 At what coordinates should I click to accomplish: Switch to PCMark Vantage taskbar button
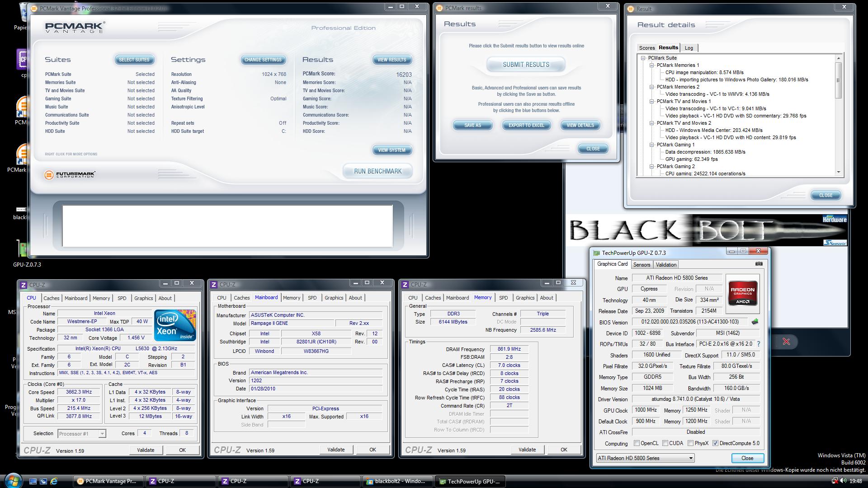tap(108, 481)
